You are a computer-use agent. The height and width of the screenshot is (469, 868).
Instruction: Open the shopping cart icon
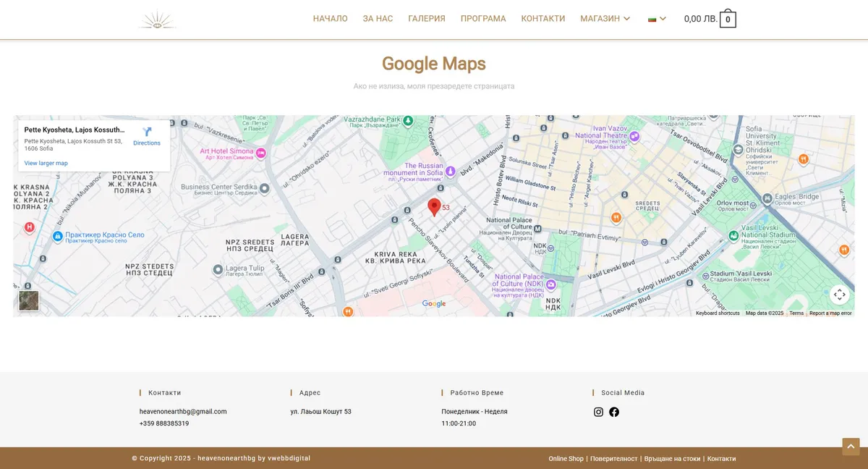coord(728,20)
